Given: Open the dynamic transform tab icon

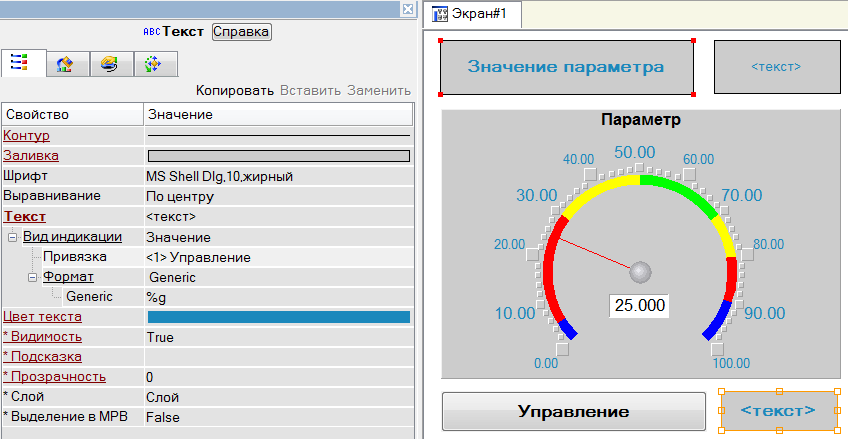Looking at the screenshot, I should (153, 65).
